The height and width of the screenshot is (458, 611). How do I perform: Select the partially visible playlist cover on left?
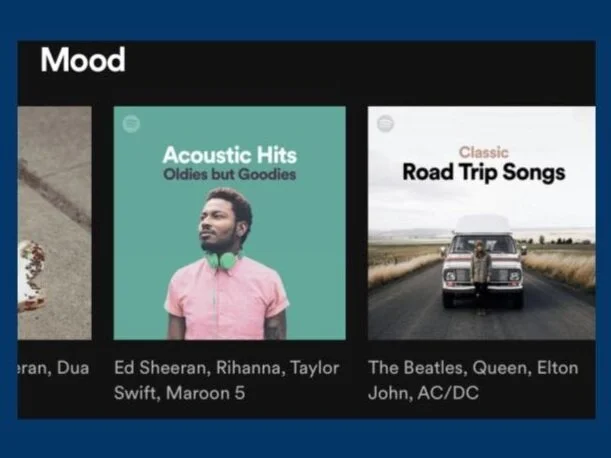pos(55,223)
